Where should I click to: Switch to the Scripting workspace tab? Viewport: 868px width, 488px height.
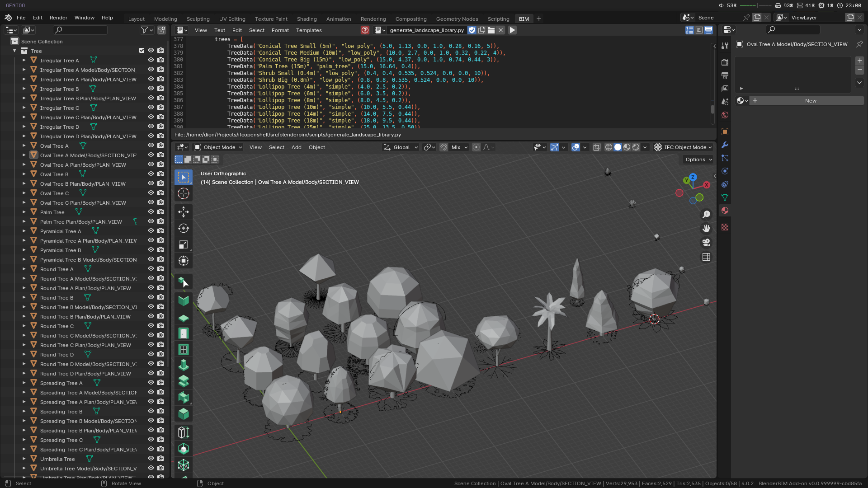[498, 19]
